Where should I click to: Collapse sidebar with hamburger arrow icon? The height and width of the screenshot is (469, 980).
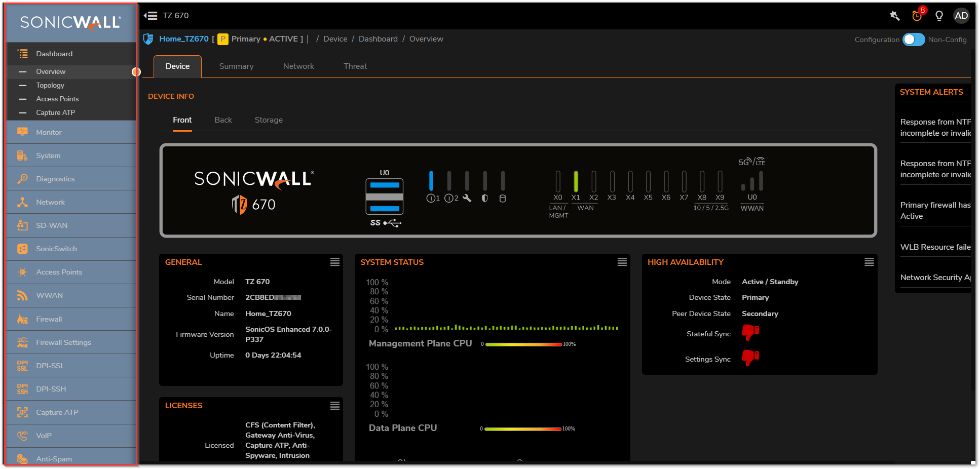click(x=150, y=16)
